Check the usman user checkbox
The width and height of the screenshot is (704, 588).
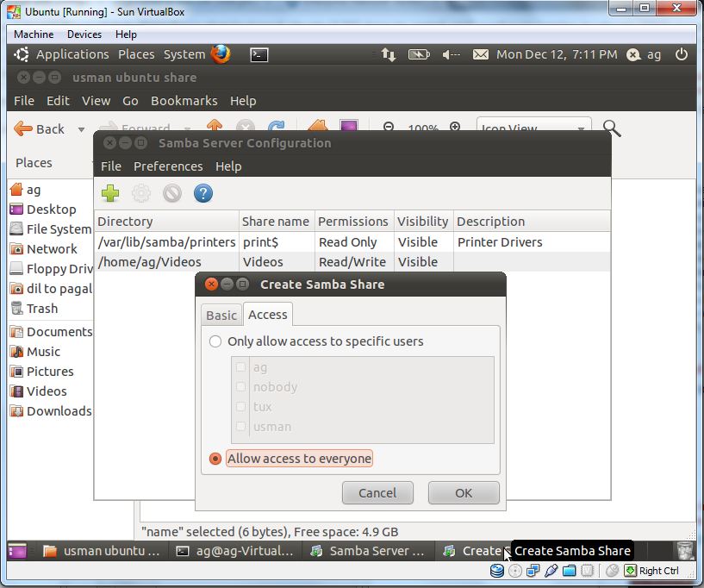click(240, 426)
